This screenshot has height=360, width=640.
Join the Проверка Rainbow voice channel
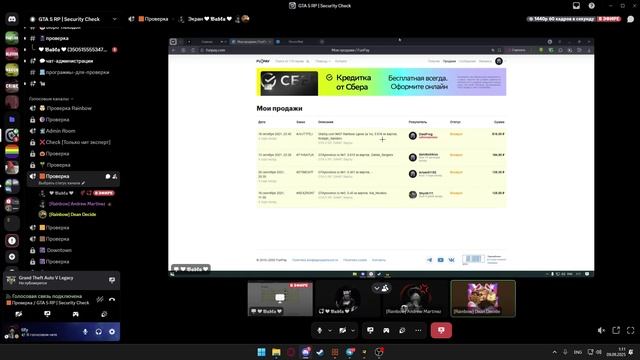tap(73, 108)
